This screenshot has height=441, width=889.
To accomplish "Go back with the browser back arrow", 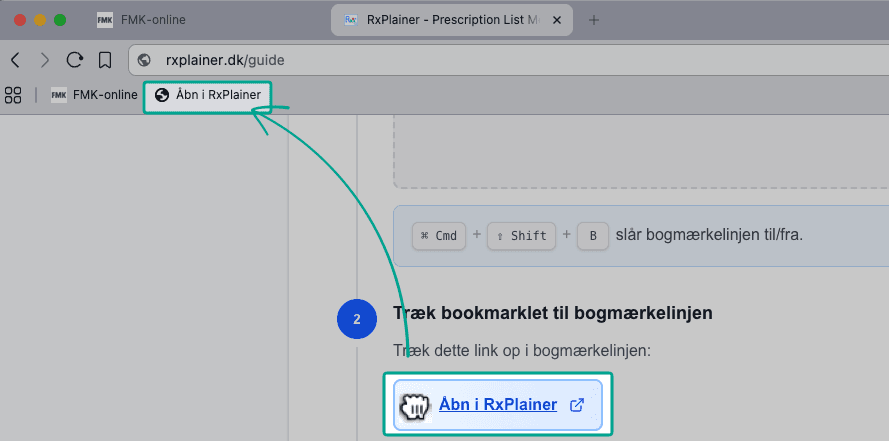I will coord(16,60).
